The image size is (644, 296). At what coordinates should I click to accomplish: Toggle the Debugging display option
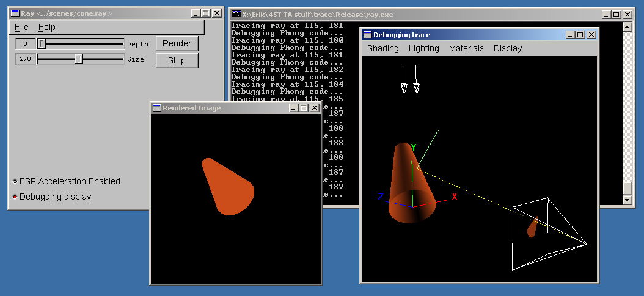tap(15, 197)
